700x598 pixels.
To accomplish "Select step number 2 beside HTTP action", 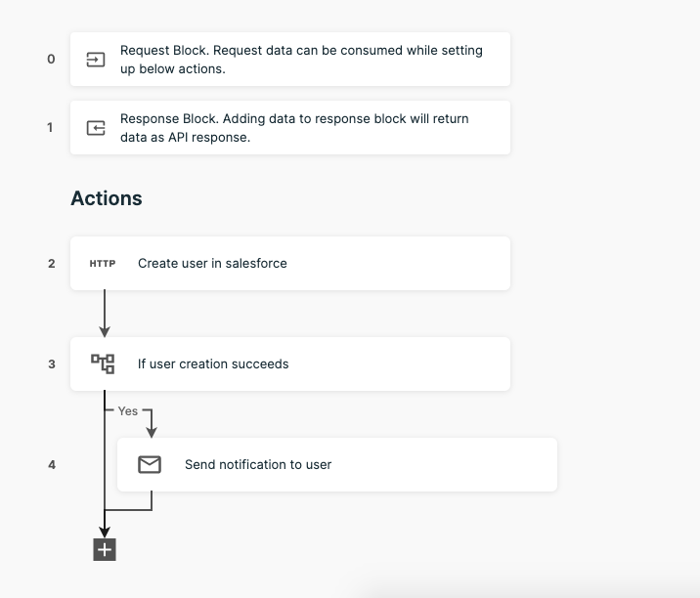I will [x=52, y=263].
